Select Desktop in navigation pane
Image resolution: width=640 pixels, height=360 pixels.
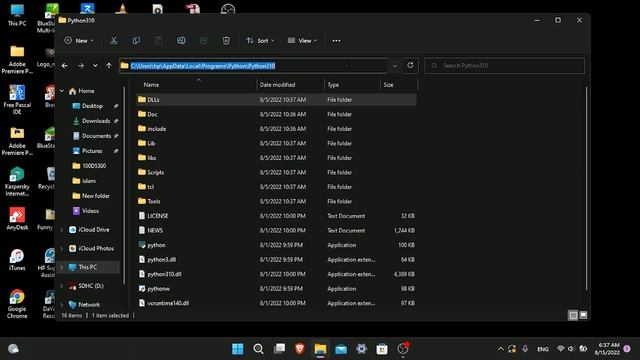[92, 106]
